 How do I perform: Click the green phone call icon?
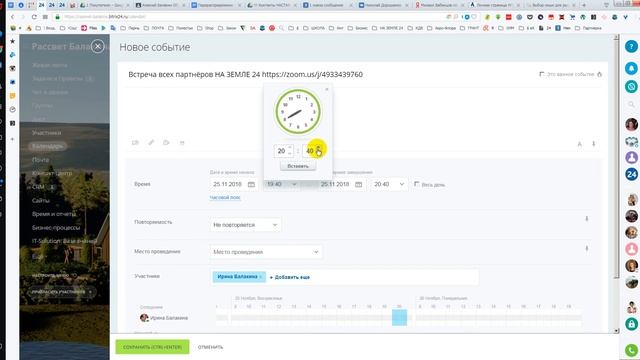point(631,350)
